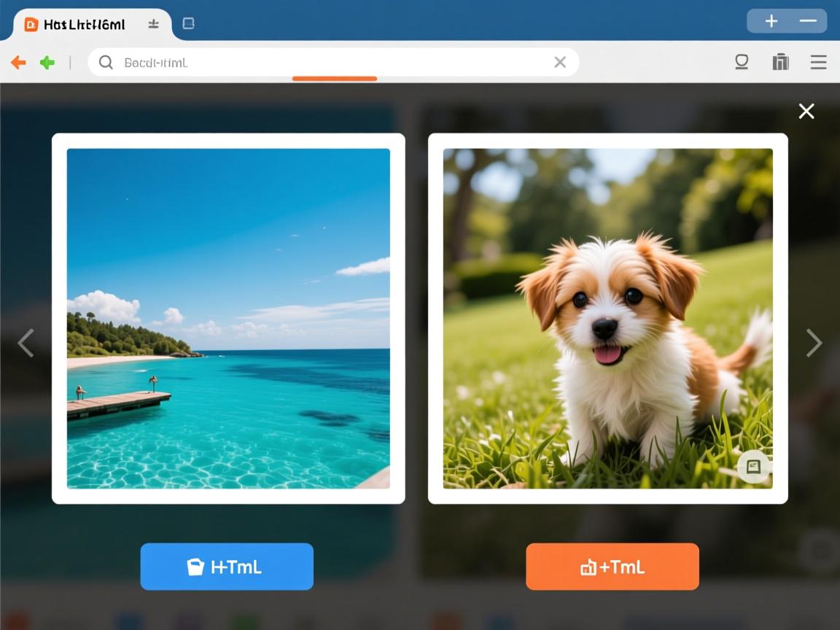This screenshot has height=630, width=840.
Task: Click the magnifier icon in the address bar
Action: [106, 63]
